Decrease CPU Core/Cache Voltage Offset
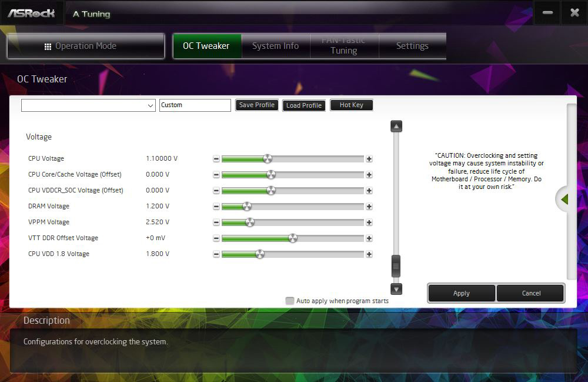The width and height of the screenshot is (588, 382). (x=216, y=174)
